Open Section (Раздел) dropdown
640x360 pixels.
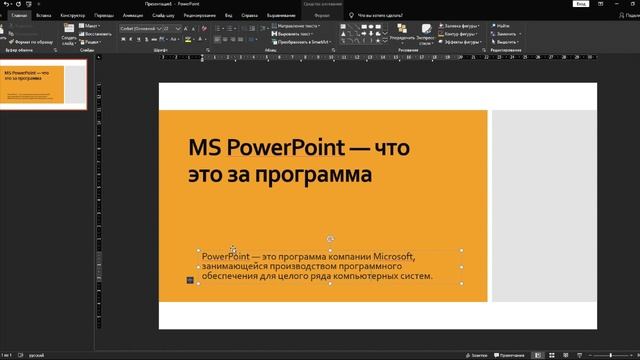tap(90, 42)
